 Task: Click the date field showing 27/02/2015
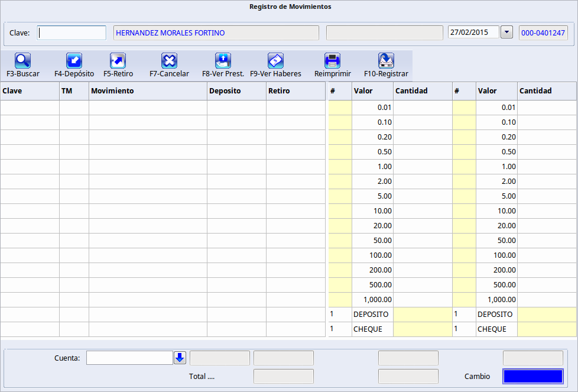pos(473,33)
